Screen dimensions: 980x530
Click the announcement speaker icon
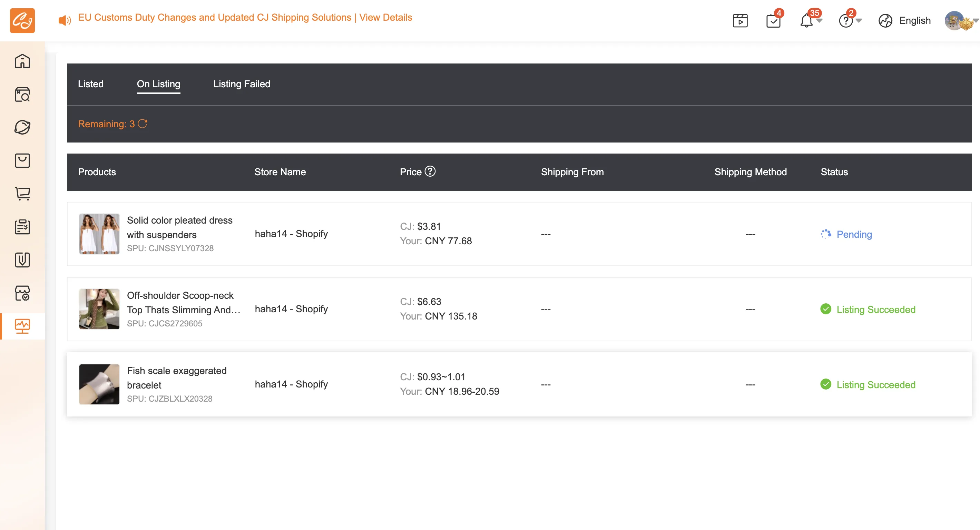point(64,20)
